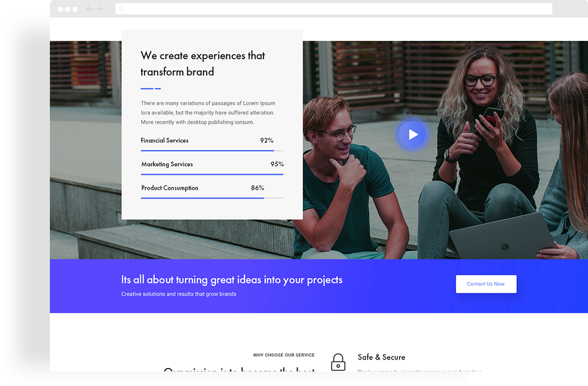Viewport: 588px width, 386px height.
Task: Click the video play button
Action: 413,135
